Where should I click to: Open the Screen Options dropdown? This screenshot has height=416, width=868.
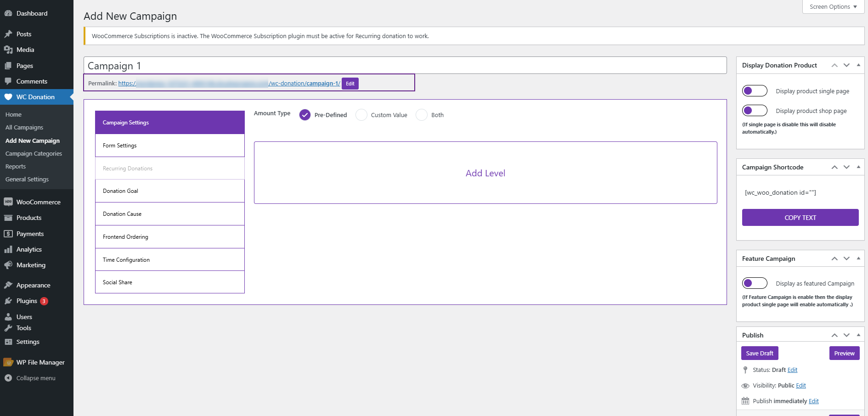[833, 7]
